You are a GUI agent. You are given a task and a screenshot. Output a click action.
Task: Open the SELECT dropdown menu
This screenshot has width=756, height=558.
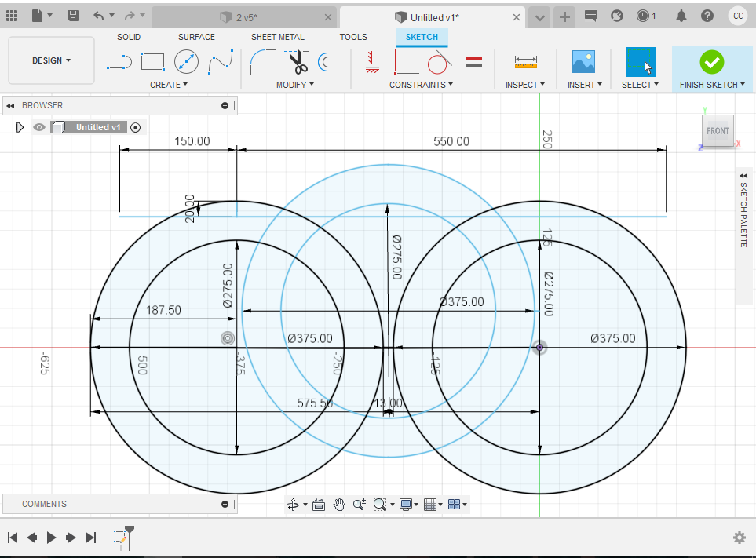(x=640, y=85)
